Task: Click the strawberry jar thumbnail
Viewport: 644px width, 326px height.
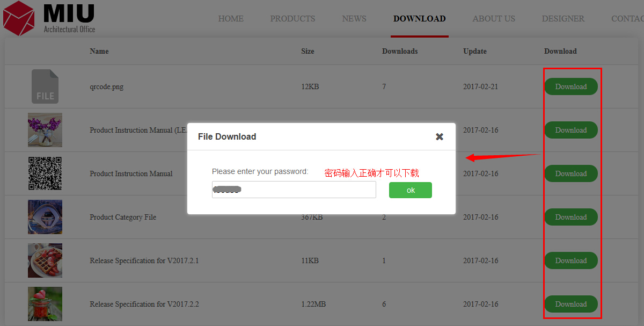Action: tap(45, 304)
